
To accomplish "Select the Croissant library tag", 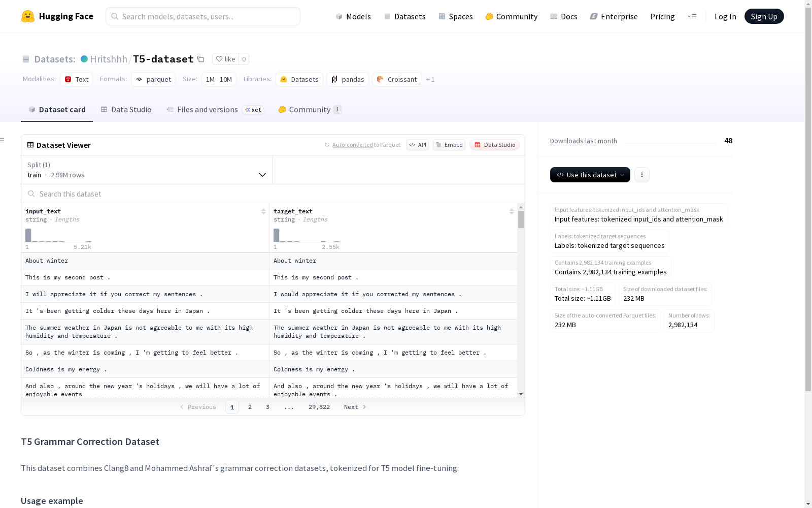I will tap(397, 79).
